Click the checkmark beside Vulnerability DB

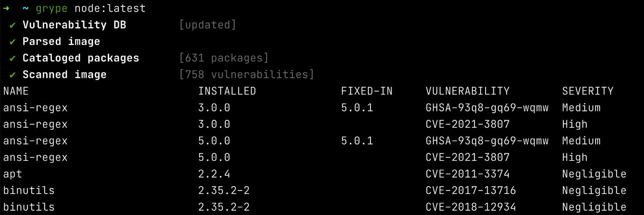(13, 25)
